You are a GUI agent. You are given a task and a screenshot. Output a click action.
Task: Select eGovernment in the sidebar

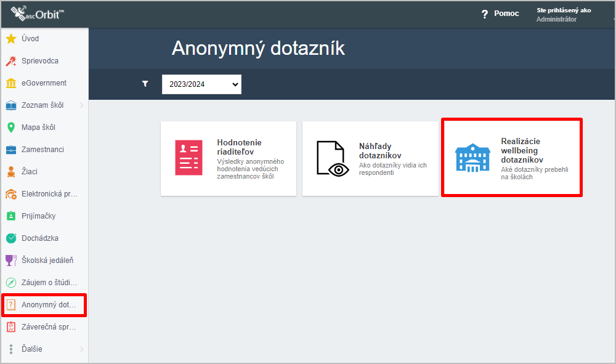[x=44, y=83]
